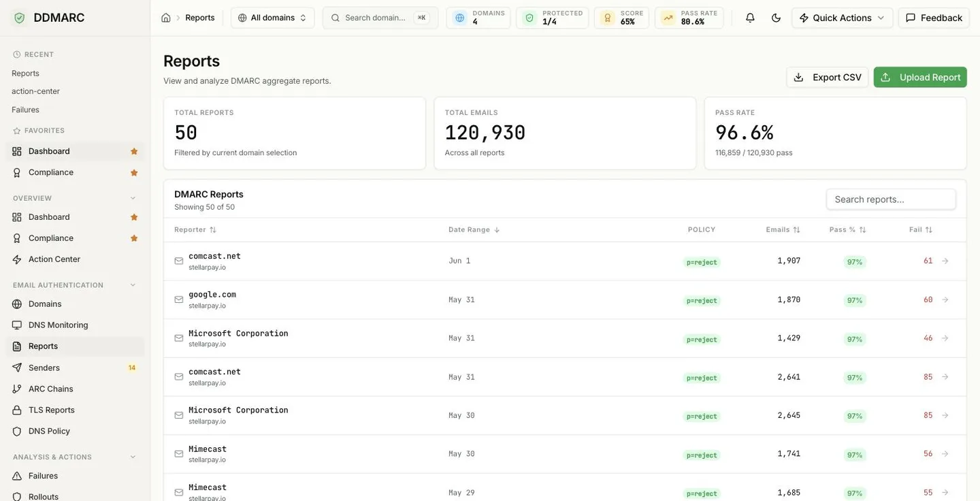Click mail icon of comcast.net Jun 1 row
The height and width of the screenshot is (501, 980).
[179, 261]
